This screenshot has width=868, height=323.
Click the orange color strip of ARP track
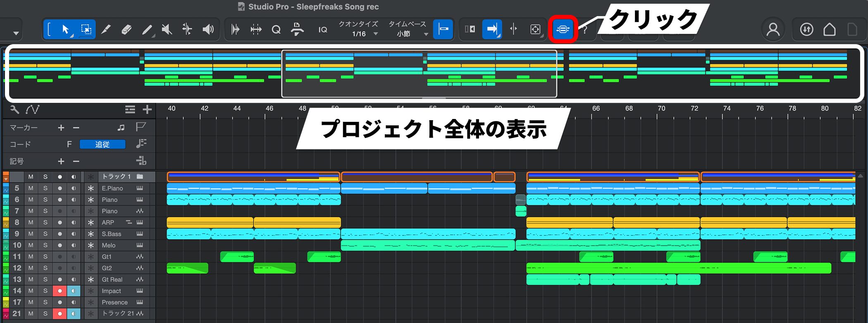(x=6, y=223)
